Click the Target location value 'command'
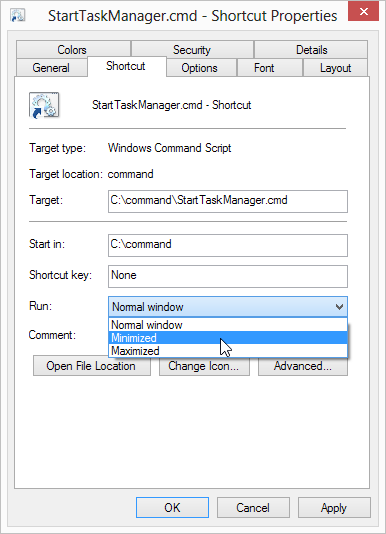This screenshot has width=386, height=534. tap(130, 174)
